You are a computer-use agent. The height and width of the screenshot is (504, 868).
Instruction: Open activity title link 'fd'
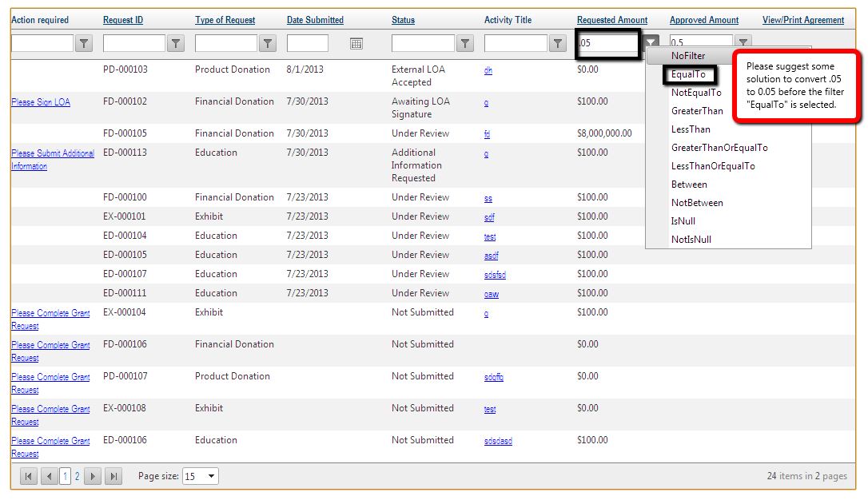coord(487,134)
